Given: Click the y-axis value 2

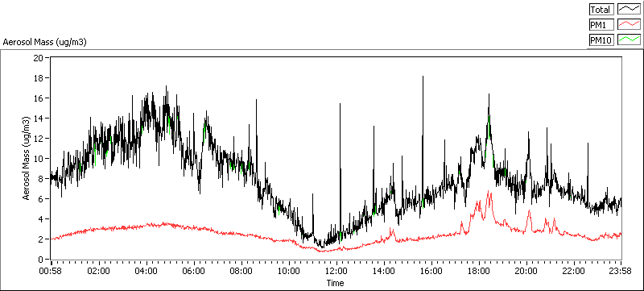Looking at the screenshot, I should pyautogui.click(x=41, y=239).
